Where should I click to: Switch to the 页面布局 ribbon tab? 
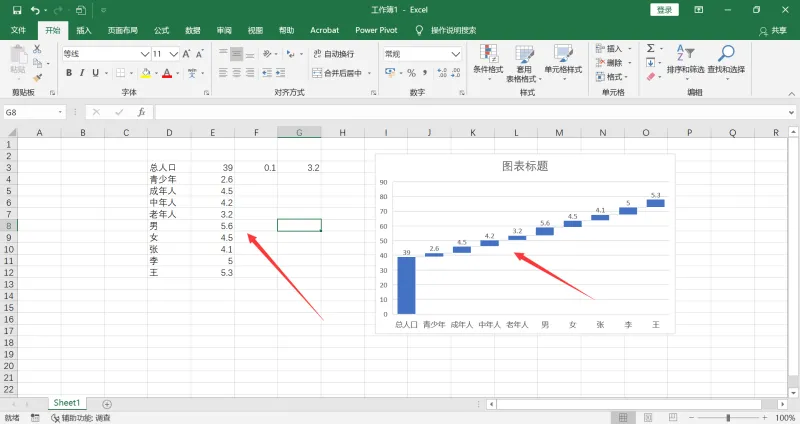(x=122, y=30)
